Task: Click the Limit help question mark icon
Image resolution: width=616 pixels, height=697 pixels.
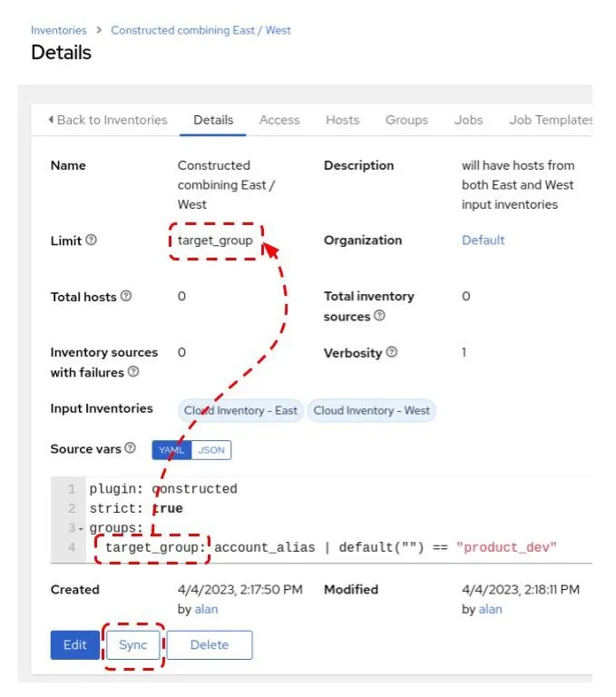Action: (91, 241)
